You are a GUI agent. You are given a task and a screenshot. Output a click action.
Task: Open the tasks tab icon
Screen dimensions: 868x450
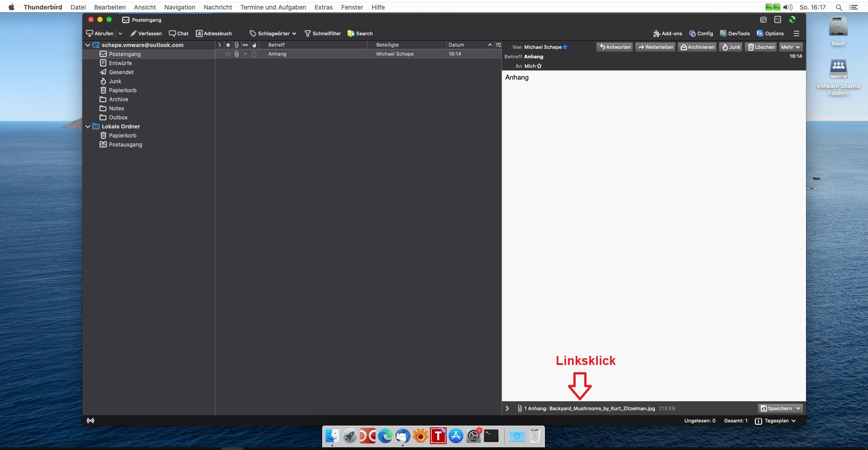pyautogui.click(x=778, y=19)
